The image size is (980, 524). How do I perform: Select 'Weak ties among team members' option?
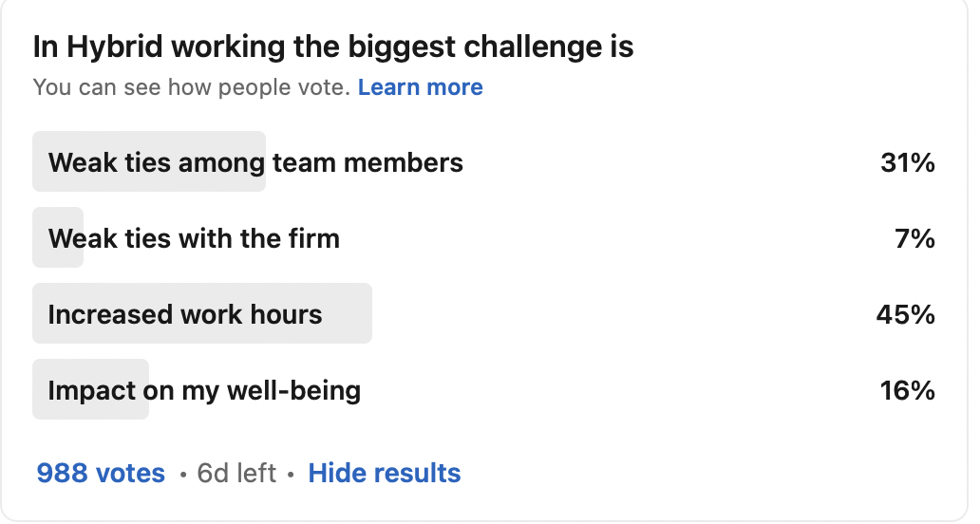(x=255, y=162)
